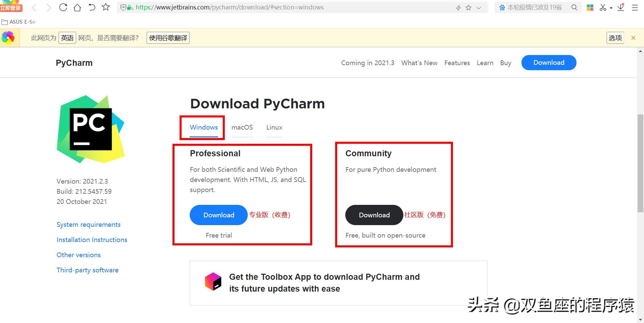Select the macOS tab

pyautogui.click(x=242, y=127)
